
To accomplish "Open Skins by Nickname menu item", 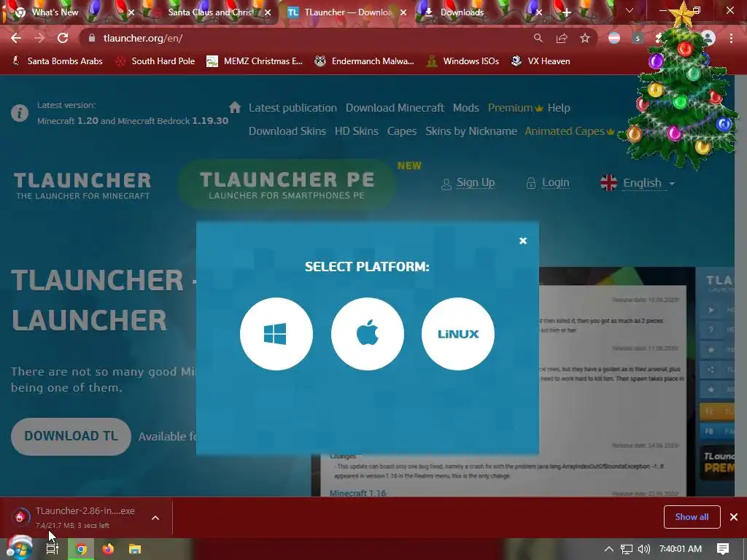I will [471, 131].
